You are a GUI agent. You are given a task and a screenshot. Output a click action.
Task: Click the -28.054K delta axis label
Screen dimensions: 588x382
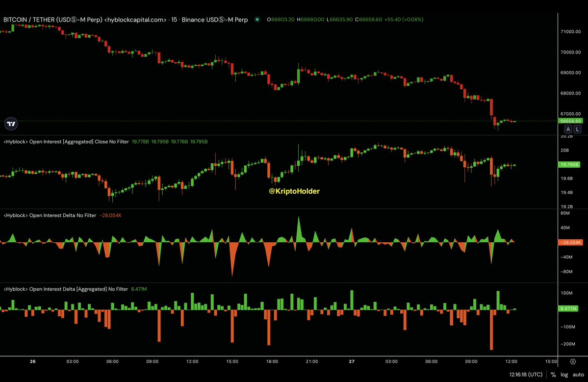(x=570, y=243)
